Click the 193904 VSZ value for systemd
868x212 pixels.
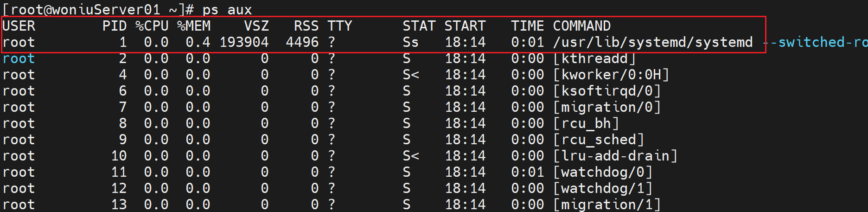[244, 42]
